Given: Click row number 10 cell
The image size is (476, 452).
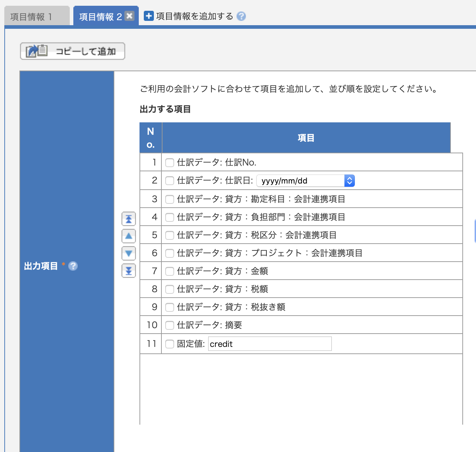Looking at the screenshot, I should tap(151, 325).
